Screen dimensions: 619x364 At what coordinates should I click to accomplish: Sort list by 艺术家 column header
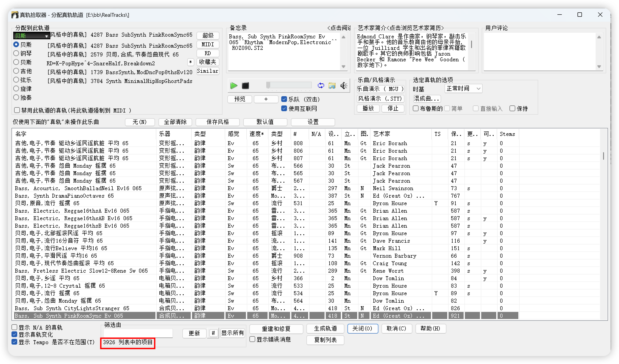coord(401,134)
